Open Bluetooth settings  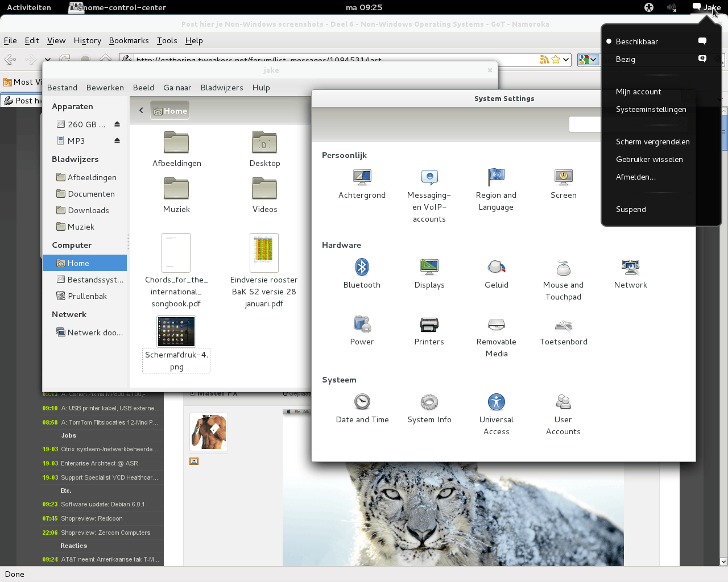point(362,273)
